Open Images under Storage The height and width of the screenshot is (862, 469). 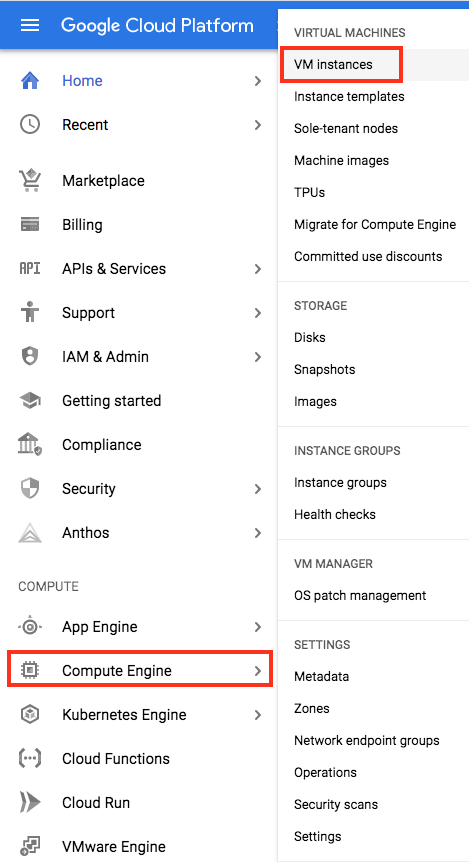pos(315,401)
